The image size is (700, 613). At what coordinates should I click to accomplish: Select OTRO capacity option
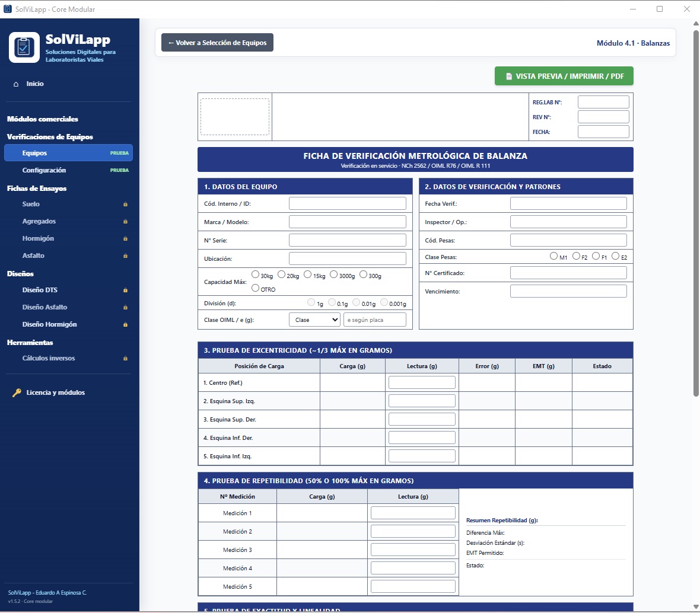[255, 288]
